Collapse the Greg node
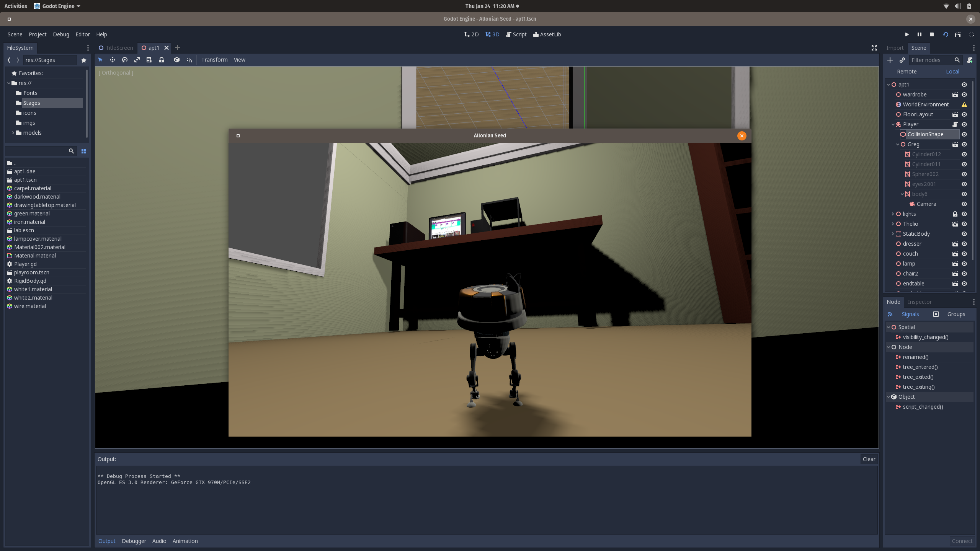 [x=898, y=144]
